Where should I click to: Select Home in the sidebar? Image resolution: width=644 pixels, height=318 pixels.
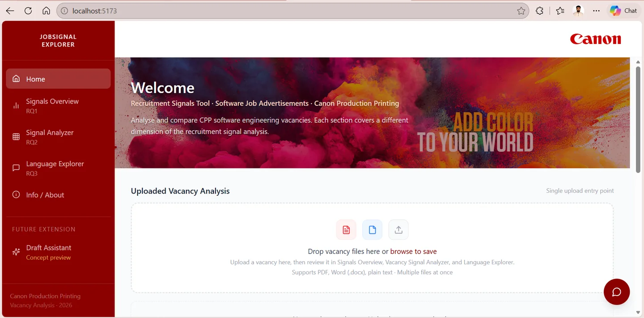pos(58,79)
